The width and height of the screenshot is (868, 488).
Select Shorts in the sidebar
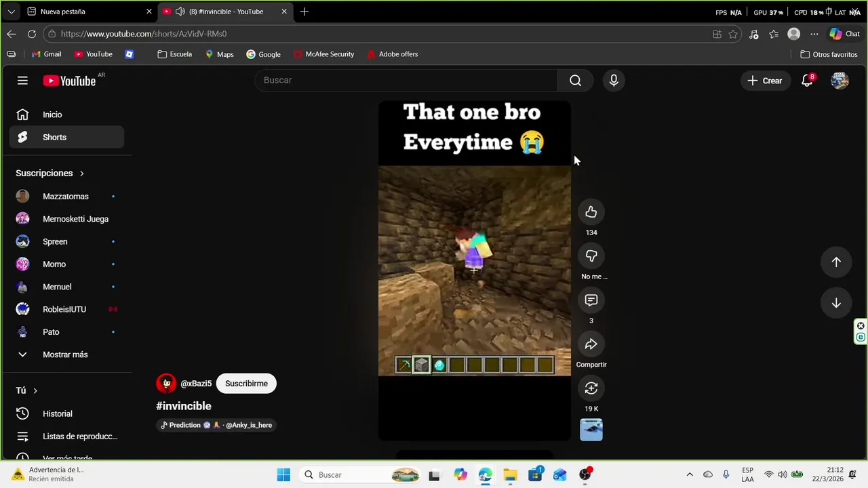click(66, 137)
